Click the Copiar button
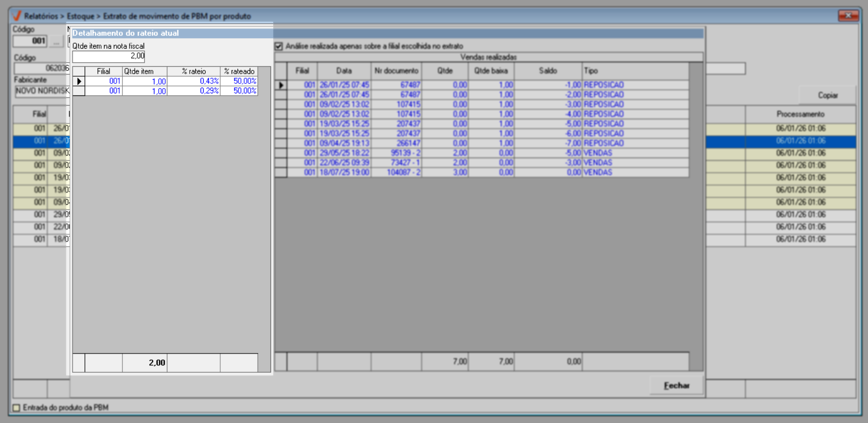This screenshot has width=868, height=423. [827, 95]
